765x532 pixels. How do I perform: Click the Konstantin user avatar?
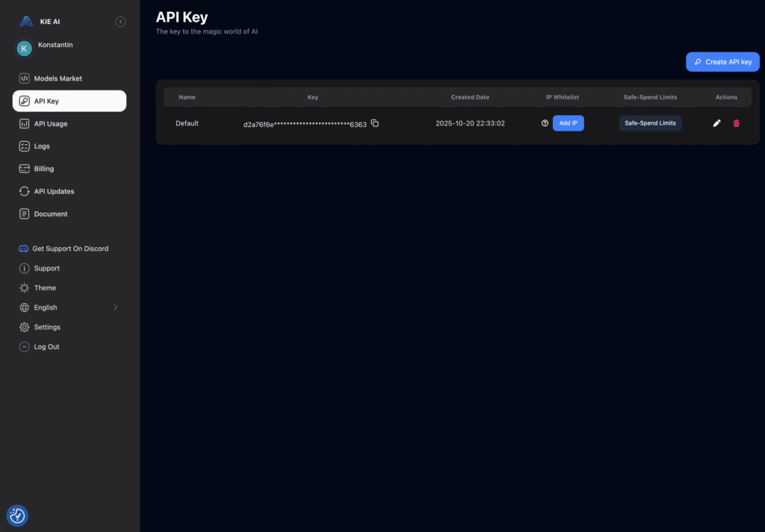pyautogui.click(x=25, y=49)
